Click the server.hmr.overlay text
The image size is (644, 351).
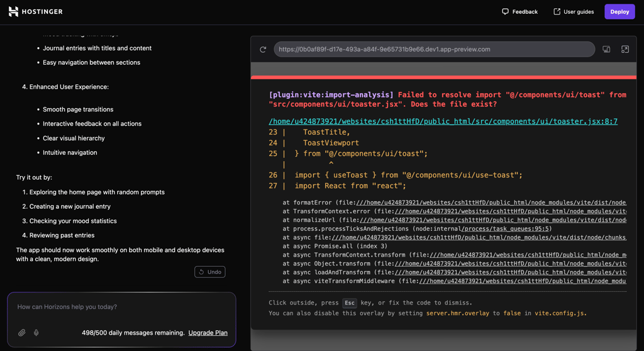pyautogui.click(x=458, y=313)
